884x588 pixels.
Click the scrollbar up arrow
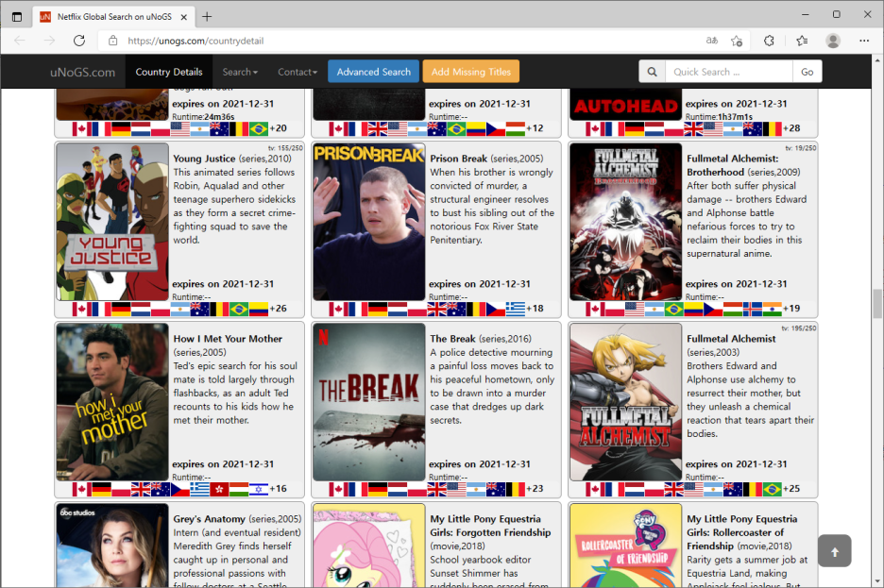(x=877, y=60)
